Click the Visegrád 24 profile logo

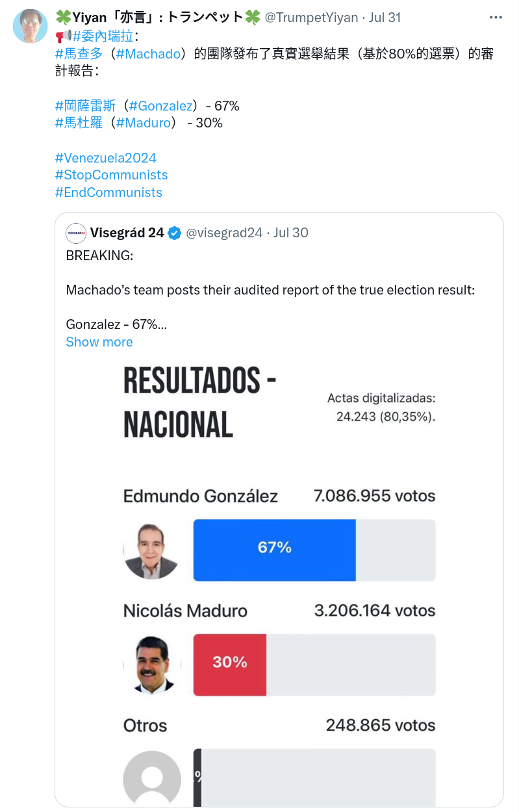76,233
